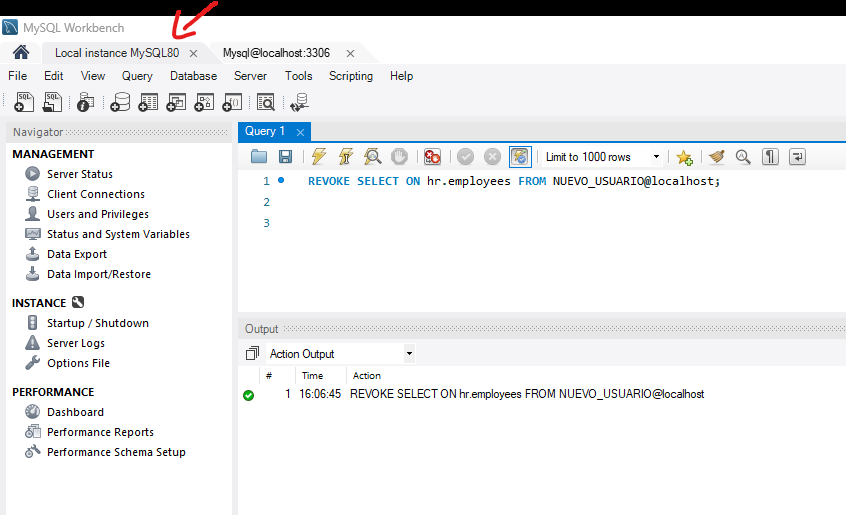Beautify the query broom icon
The width and height of the screenshot is (846, 515).
coord(717,157)
